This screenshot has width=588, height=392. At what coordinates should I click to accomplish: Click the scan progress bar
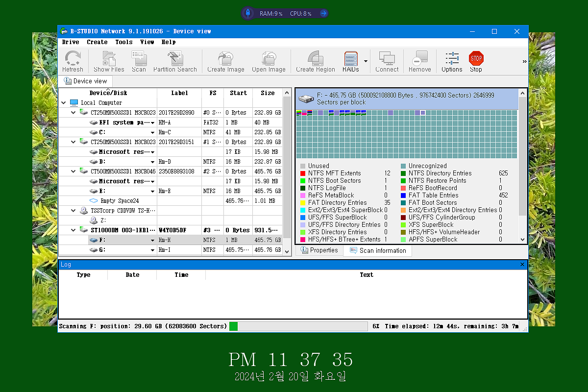click(298, 326)
